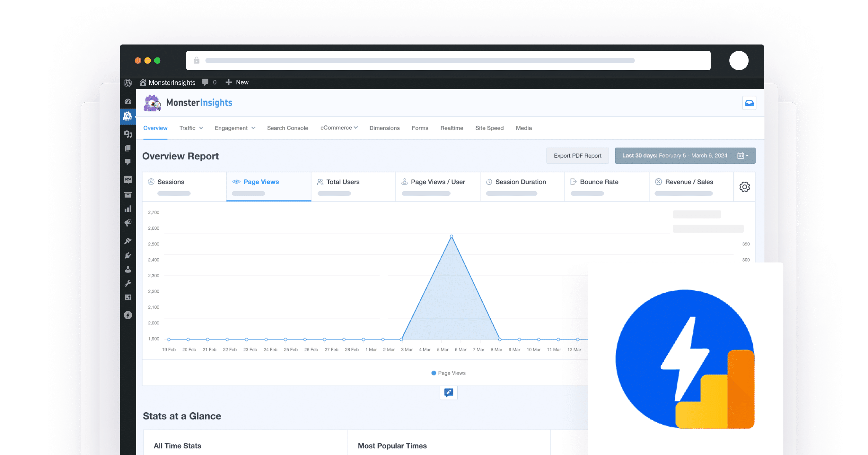Open the Users sidebar icon
The height and width of the screenshot is (455, 868).
pyautogui.click(x=128, y=270)
